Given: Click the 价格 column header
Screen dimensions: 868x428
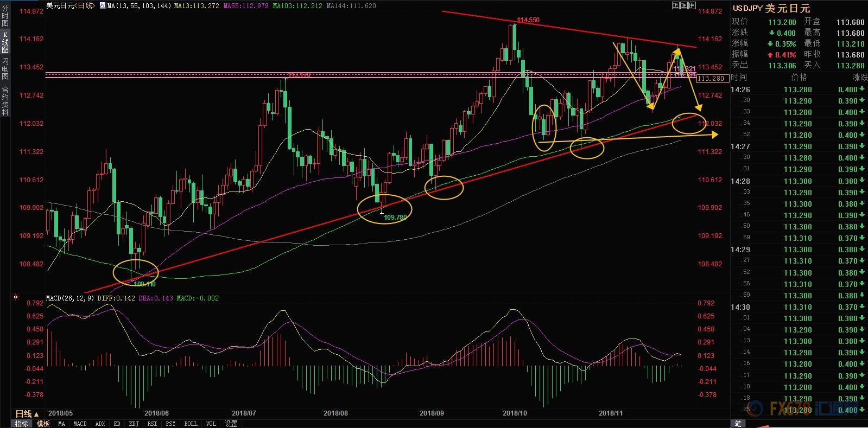Looking at the screenshot, I should click(799, 78).
